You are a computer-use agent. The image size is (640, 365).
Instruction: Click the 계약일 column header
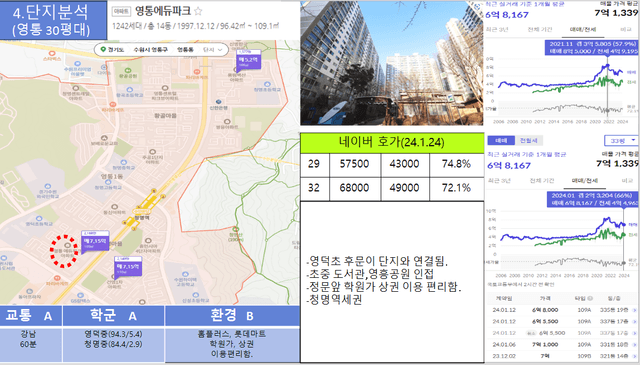point(504,298)
